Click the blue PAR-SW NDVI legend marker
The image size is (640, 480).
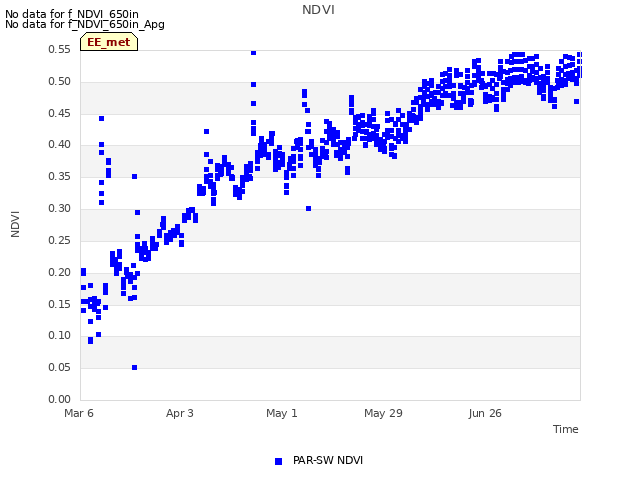278,461
